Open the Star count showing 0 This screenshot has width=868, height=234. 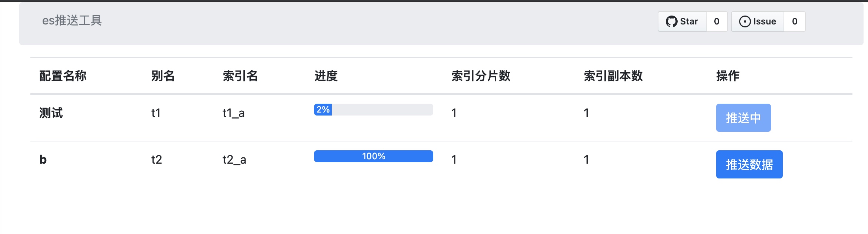click(717, 21)
